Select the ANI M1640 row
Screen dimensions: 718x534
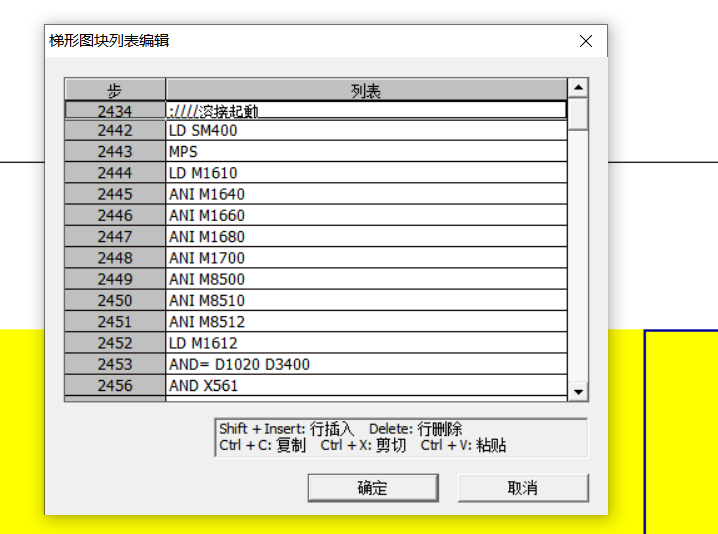click(366, 194)
